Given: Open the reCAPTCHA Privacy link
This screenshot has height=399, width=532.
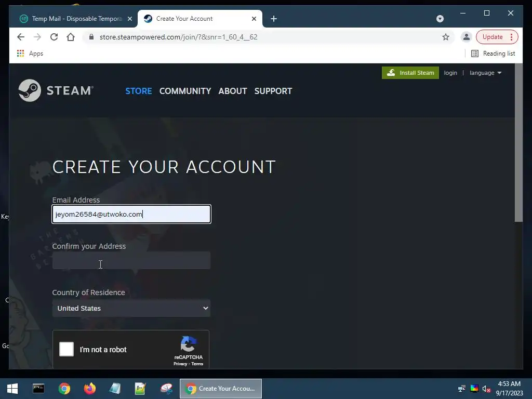Looking at the screenshot, I should click(x=180, y=364).
